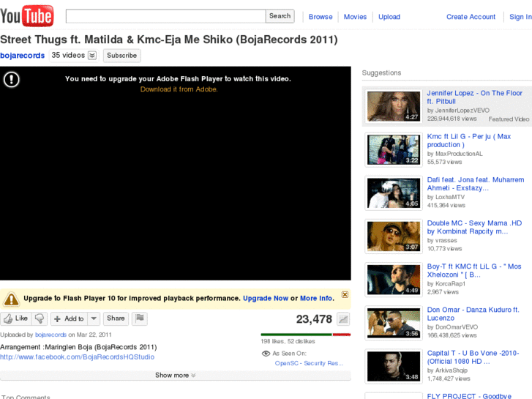This screenshot has width=532, height=399.
Task: Click the Sign In link
Action: tap(520, 17)
